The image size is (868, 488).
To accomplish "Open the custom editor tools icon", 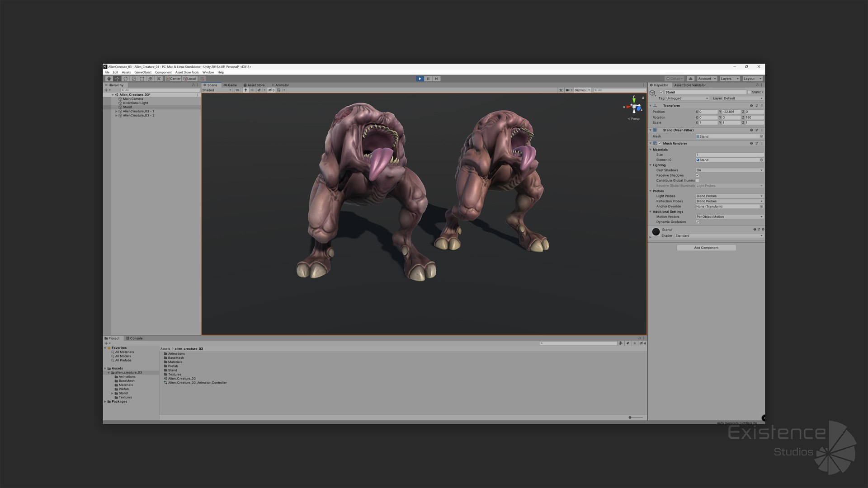I will point(159,79).
